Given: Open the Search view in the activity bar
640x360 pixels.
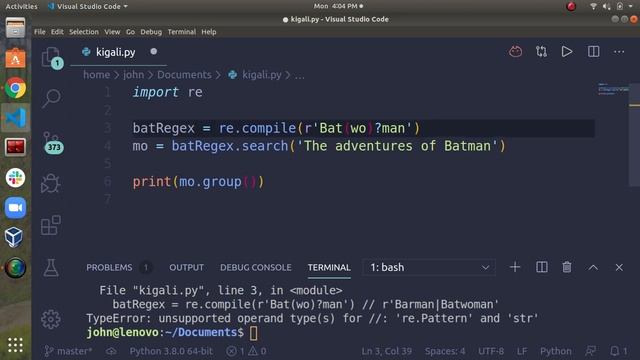Looking at the screenshot, I should point(51,98).
